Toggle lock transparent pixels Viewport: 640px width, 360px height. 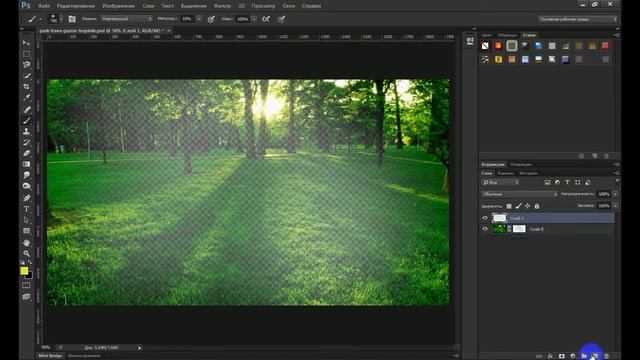509,206
